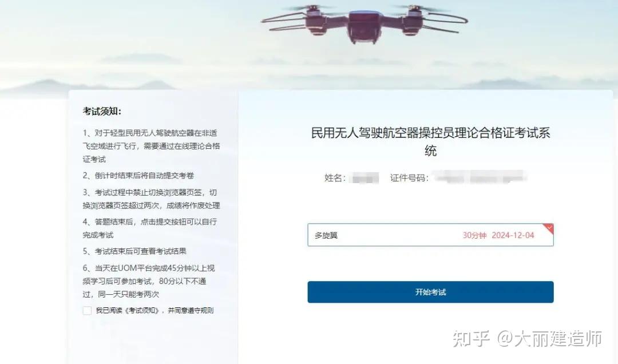Click the drone image in the banner
Viewport: 618px width, 364px height.
[x=364, y=22]
